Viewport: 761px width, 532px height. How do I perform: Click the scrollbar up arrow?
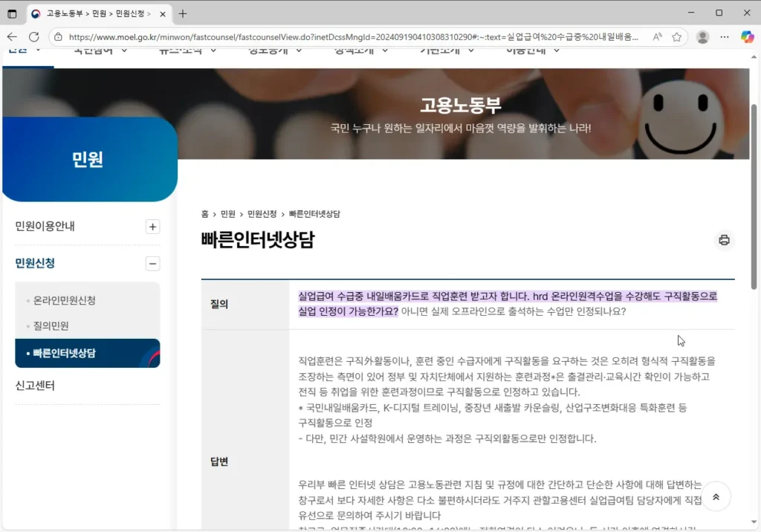tap(754, 56)
